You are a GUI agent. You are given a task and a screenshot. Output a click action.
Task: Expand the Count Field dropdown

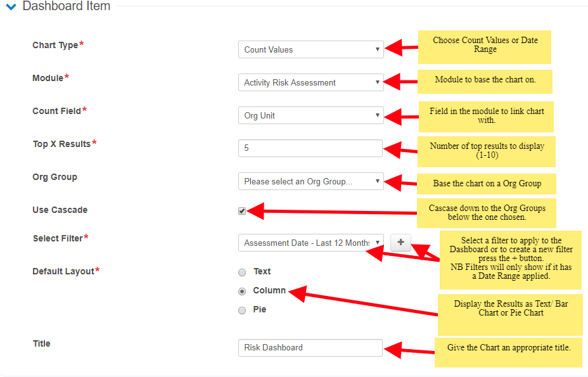[x=310, y=115]
